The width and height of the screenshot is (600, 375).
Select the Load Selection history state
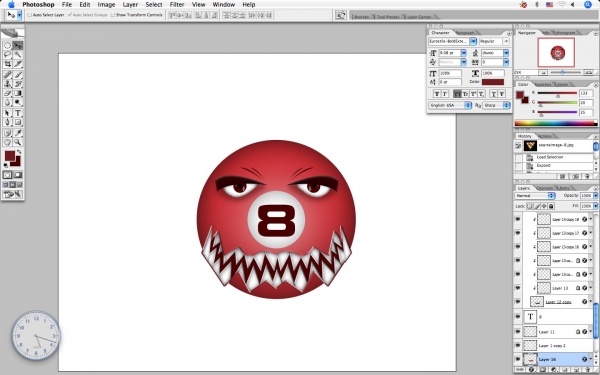(559, 157)
